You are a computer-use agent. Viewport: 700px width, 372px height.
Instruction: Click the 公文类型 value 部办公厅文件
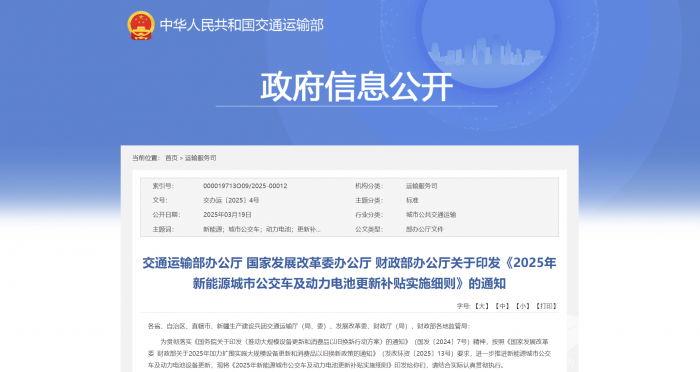[x=425, y=229]
